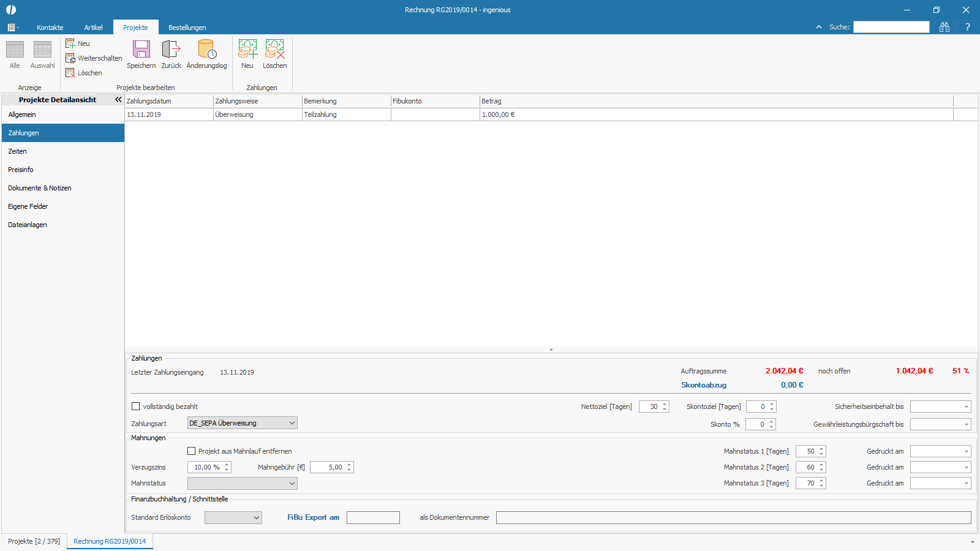Add a new payment via Neu in Zahlungen group
The height and width of the screenshot is (551, 980).
click(247, 54)
